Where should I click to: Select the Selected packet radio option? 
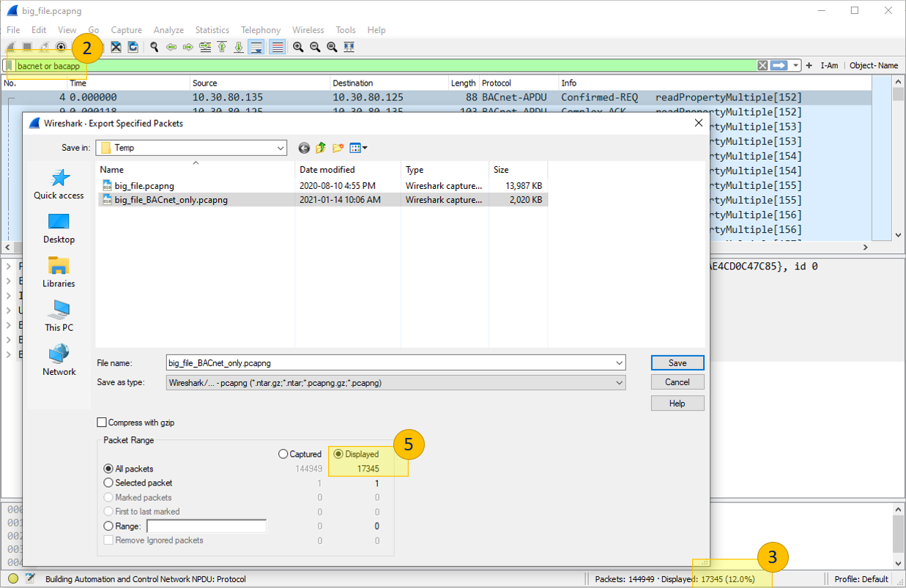[109, 483]
